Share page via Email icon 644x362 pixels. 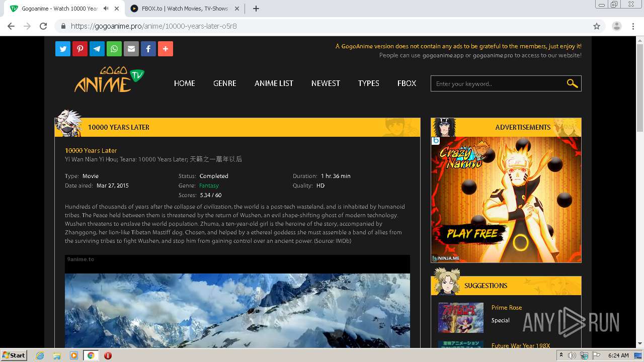[131, 49]
